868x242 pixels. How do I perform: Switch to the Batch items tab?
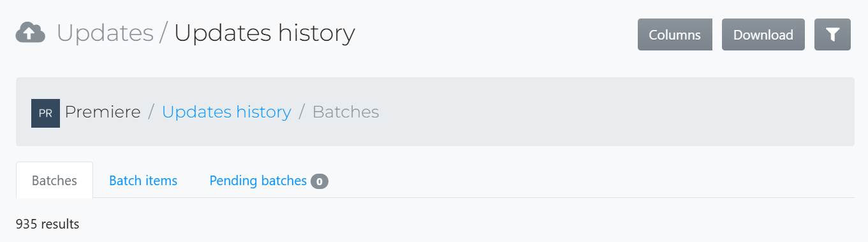(143, 181)
